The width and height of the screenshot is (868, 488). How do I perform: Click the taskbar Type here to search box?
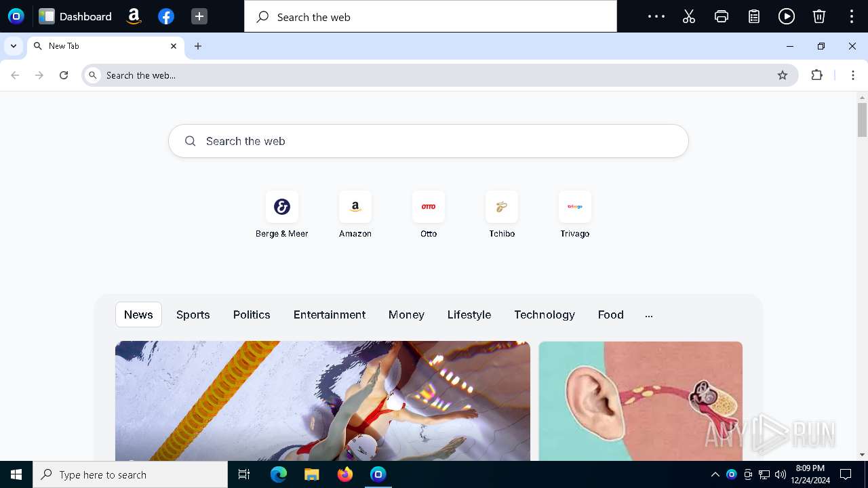pyautogui.click(x=130, y=474)
